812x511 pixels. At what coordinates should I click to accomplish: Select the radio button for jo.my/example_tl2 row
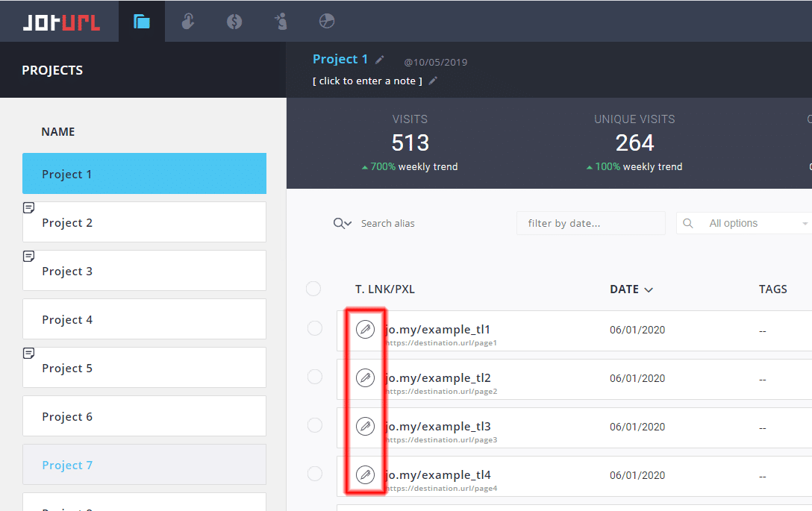(315, 377)
